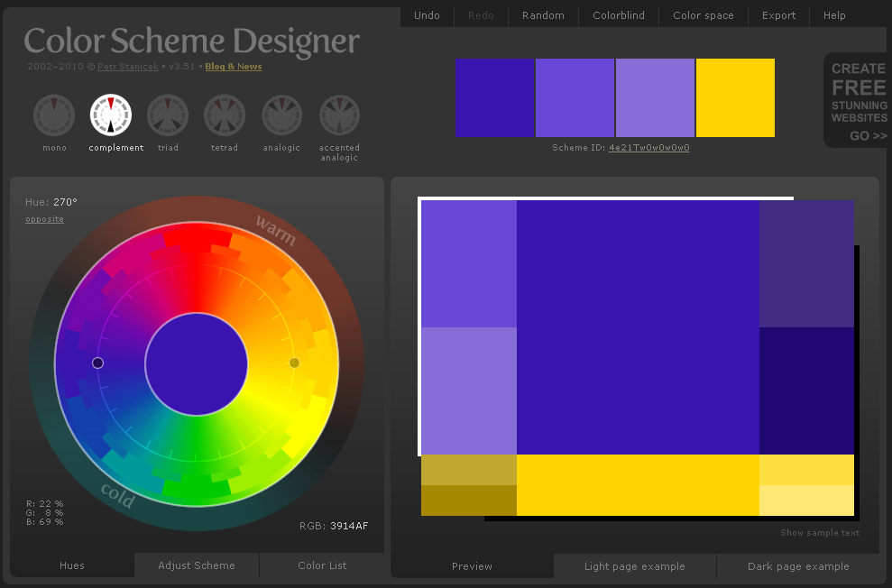The height and width of the screenshot is (588, 892).
Task: Click the opposite hue link
Action: click(x=44, y=219)
